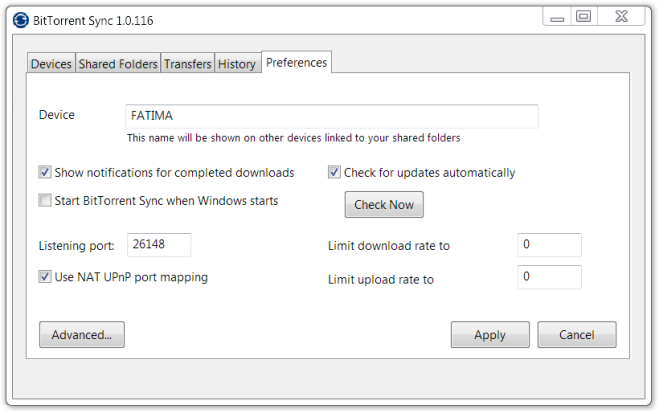Click the Limit upload rate field
The image size is (660, 413).
tap(549, 277)
